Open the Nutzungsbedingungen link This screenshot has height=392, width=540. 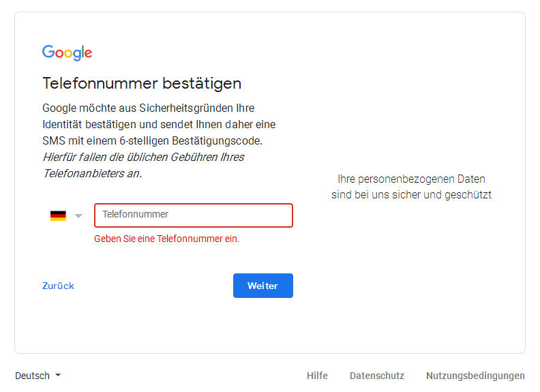[475, 376]
